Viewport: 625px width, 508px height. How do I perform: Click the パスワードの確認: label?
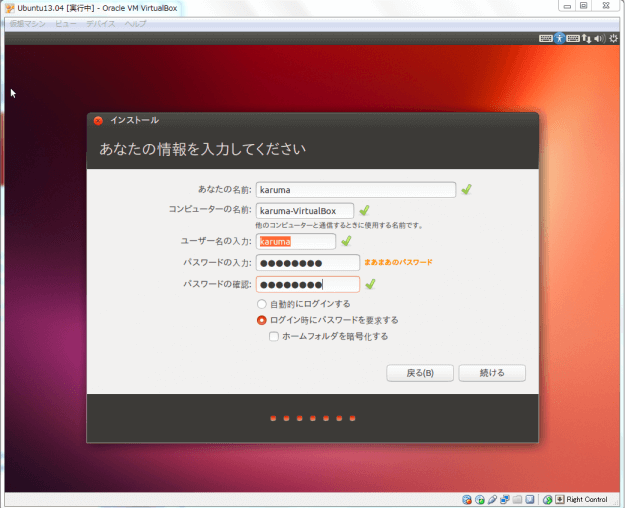pos(217,284)
